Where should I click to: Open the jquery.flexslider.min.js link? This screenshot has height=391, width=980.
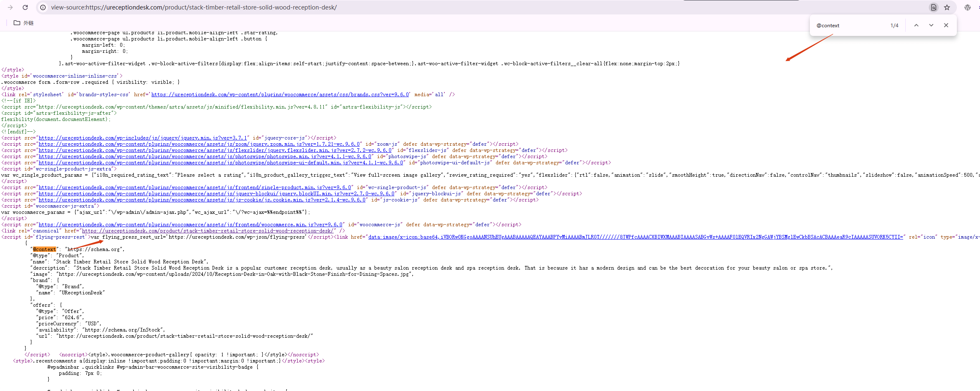[x=215, y=150]
